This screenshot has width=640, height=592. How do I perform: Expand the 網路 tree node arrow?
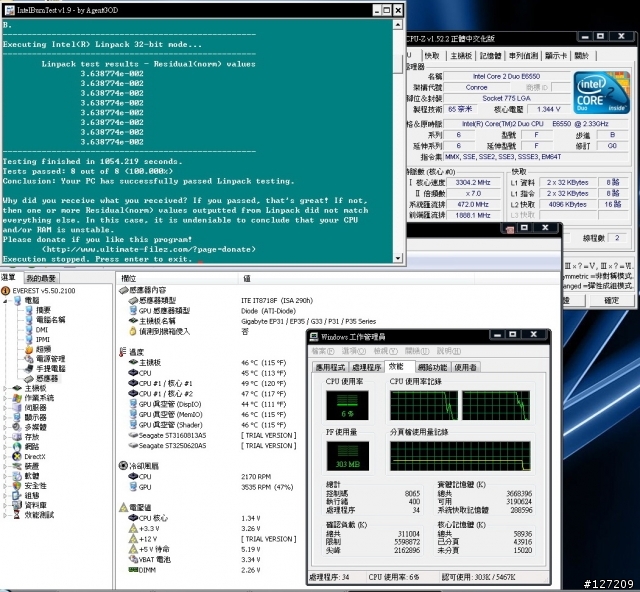[x=5, y=447]
